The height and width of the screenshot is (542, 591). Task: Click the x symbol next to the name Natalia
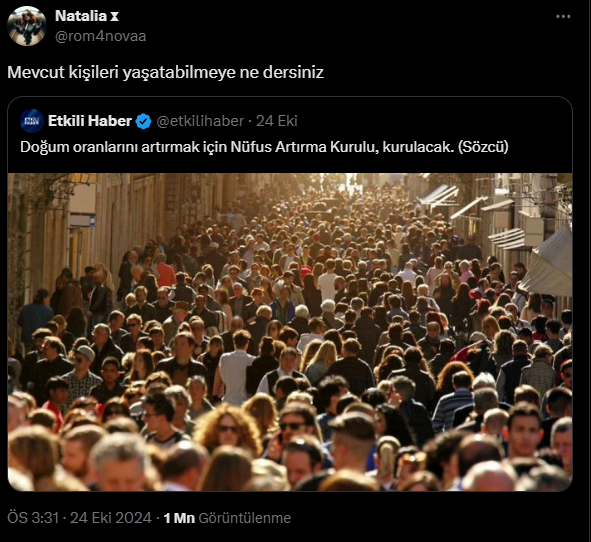pyautogui.click(x=115, y=17)
